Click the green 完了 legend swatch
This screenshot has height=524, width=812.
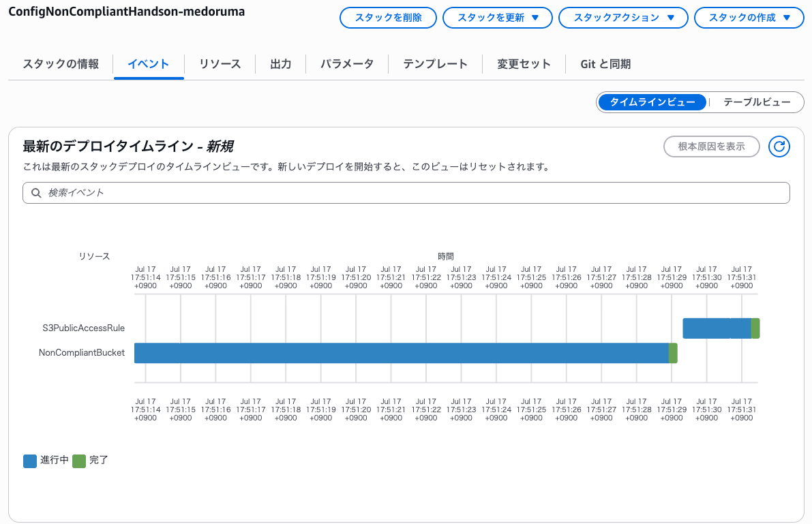coord(79,461)
